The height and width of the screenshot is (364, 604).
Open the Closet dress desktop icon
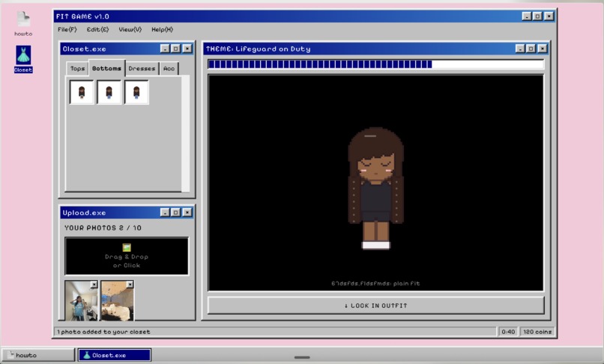(x=23, y=59)
